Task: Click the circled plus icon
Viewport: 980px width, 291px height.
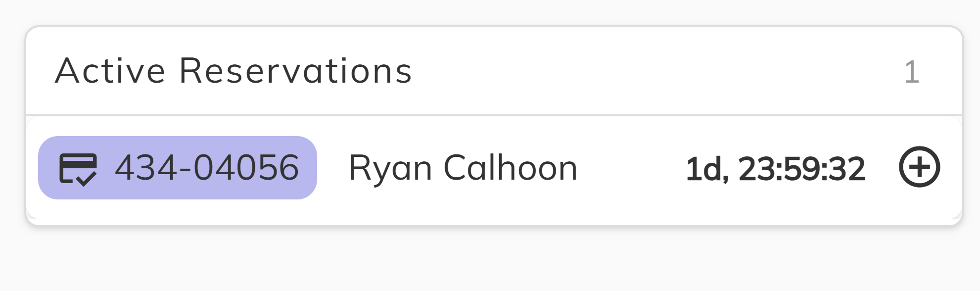Action: tap(919, 167)
